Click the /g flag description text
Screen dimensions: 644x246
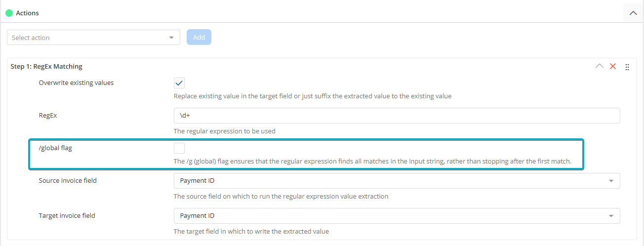tap(372, 162)
